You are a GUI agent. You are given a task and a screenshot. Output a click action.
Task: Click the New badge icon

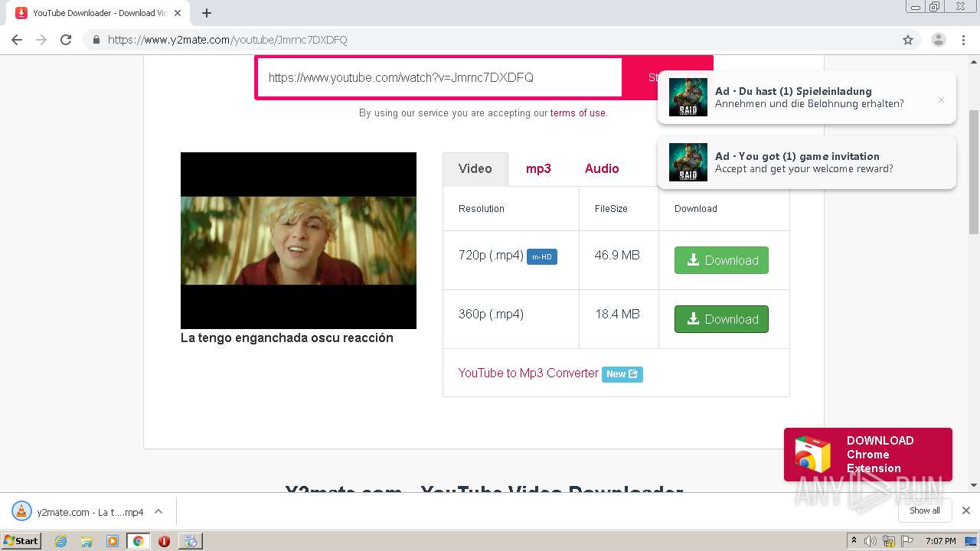622,374
